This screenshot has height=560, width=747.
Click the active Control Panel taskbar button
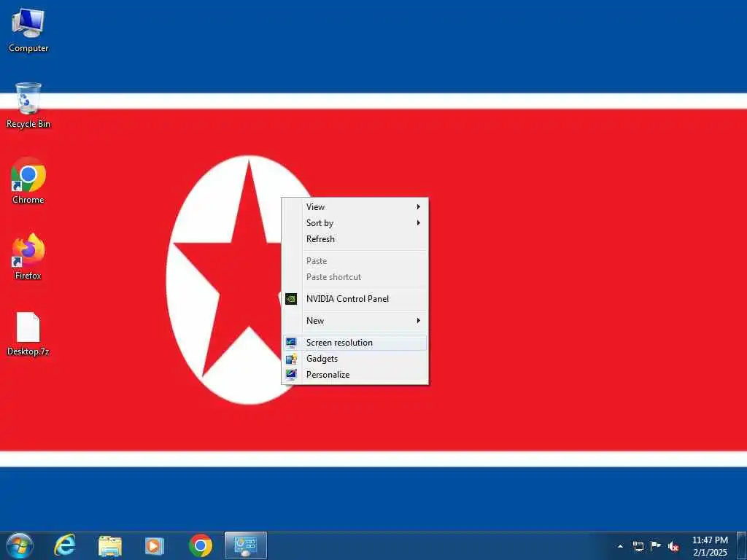tap(246, 545)
